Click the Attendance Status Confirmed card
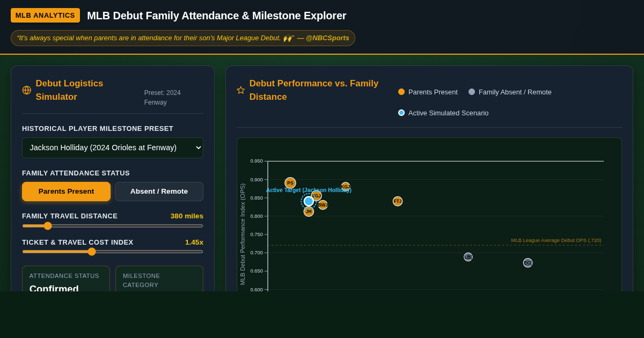Screen dimensions: 644x338 66,278
